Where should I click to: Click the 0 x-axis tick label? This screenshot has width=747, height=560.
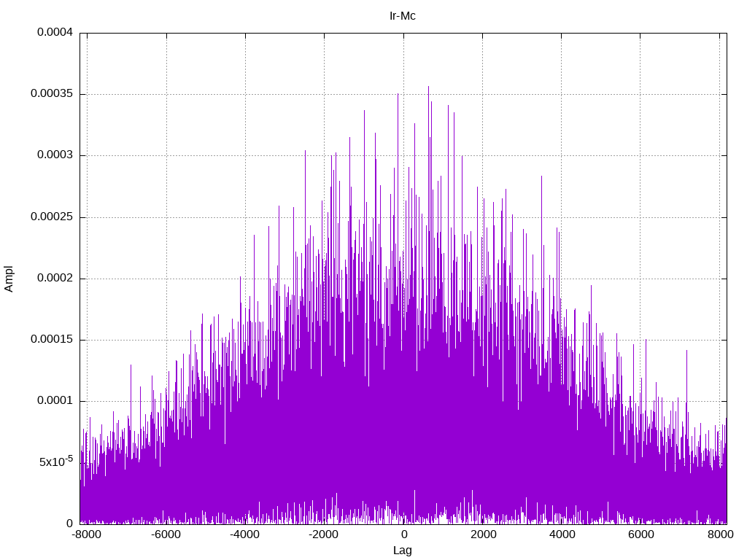[x=404, y=534]
